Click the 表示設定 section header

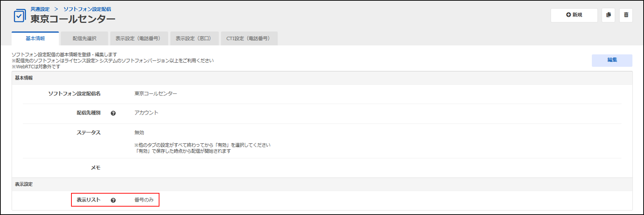pos(24,184)
